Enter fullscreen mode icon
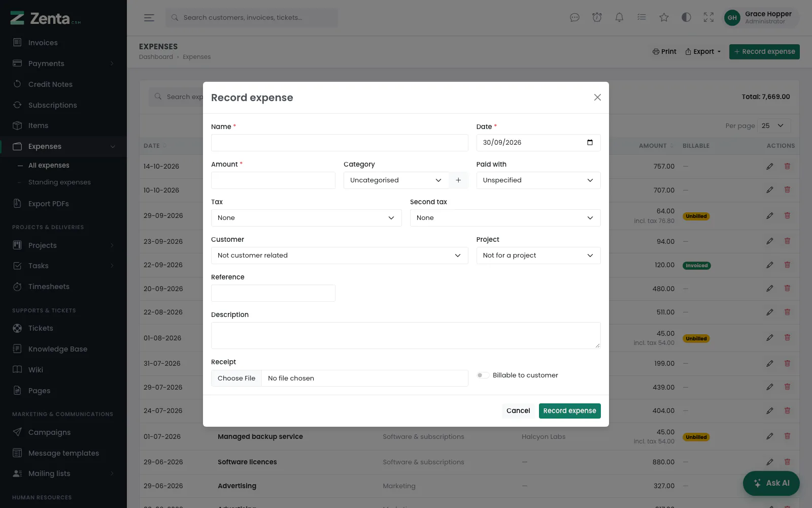 tap(708, 18)
